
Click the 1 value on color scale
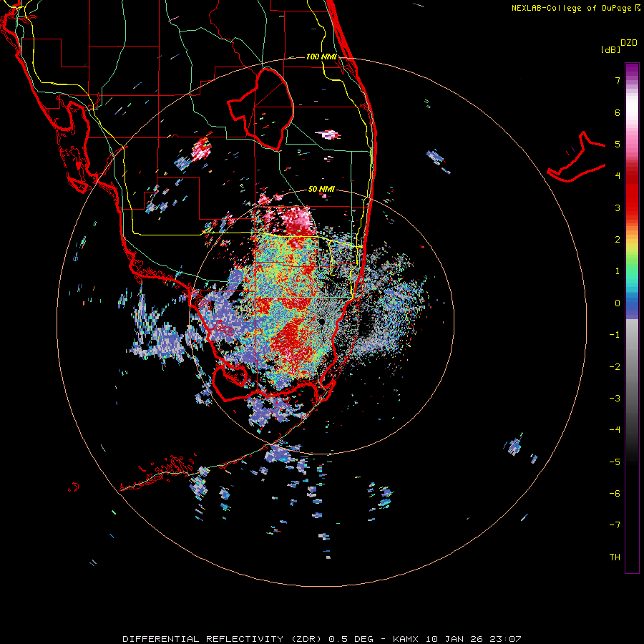tap(618, 271)
